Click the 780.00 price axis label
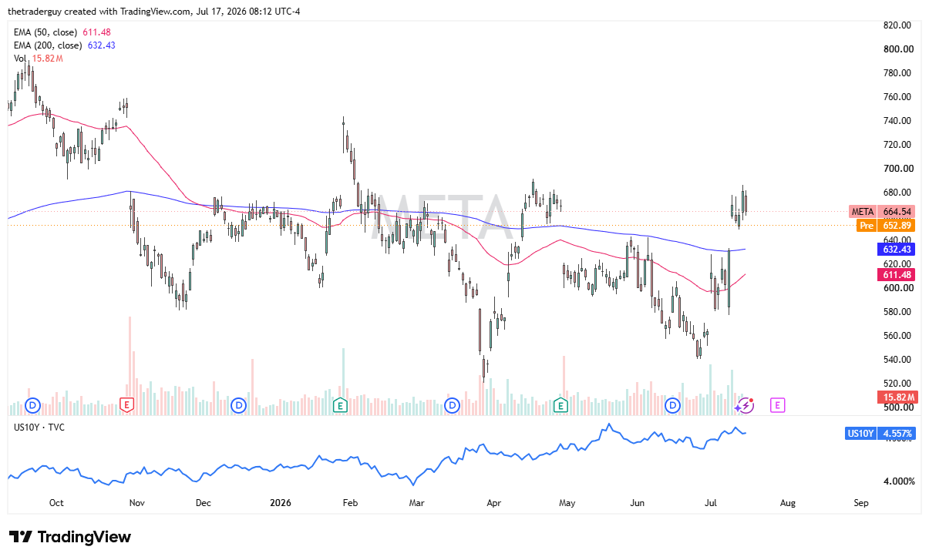 point(898,73)
